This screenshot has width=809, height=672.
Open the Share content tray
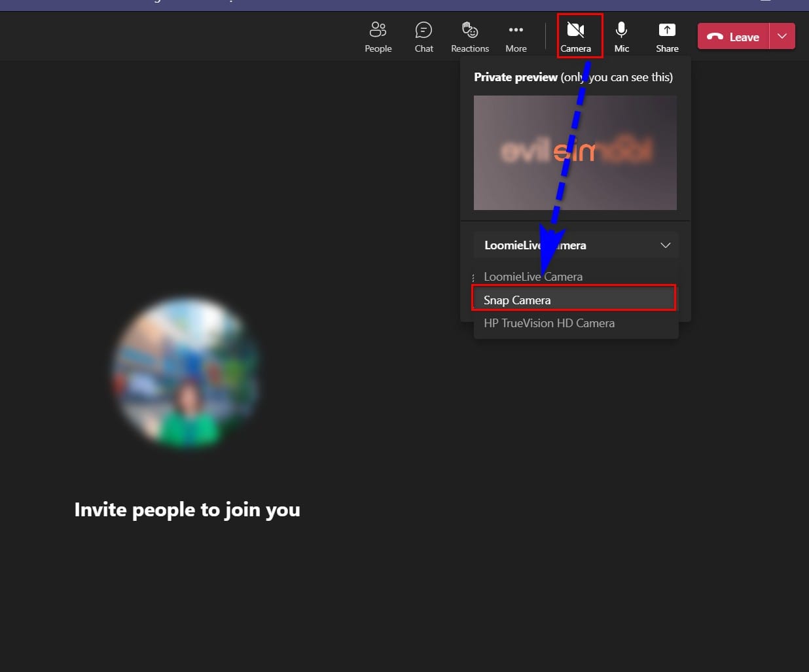(x=667, y=37)
